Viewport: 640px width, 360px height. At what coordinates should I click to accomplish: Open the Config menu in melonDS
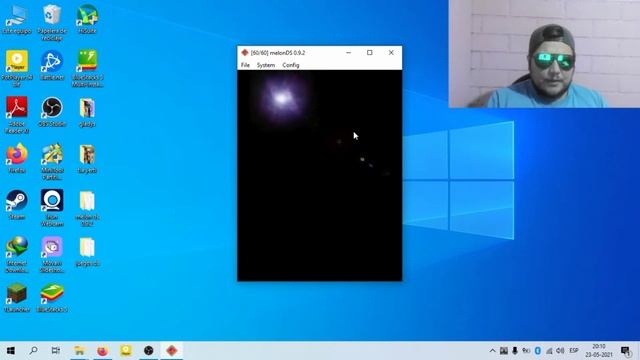tap(291, 65)
